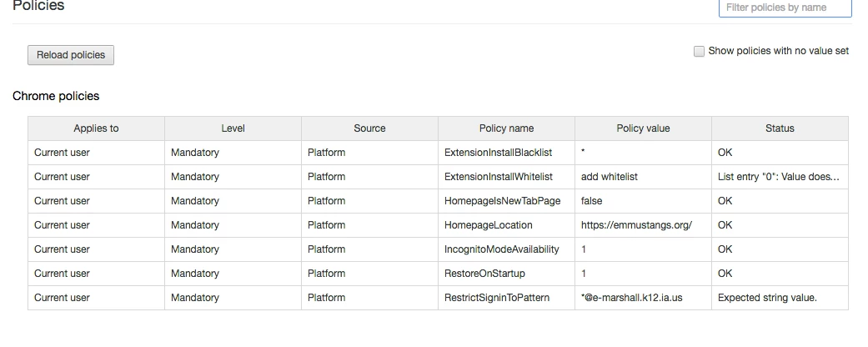Click the *@e-marshall.k12.ia.us policy value

pyautogui.click(x=631, y=298)
